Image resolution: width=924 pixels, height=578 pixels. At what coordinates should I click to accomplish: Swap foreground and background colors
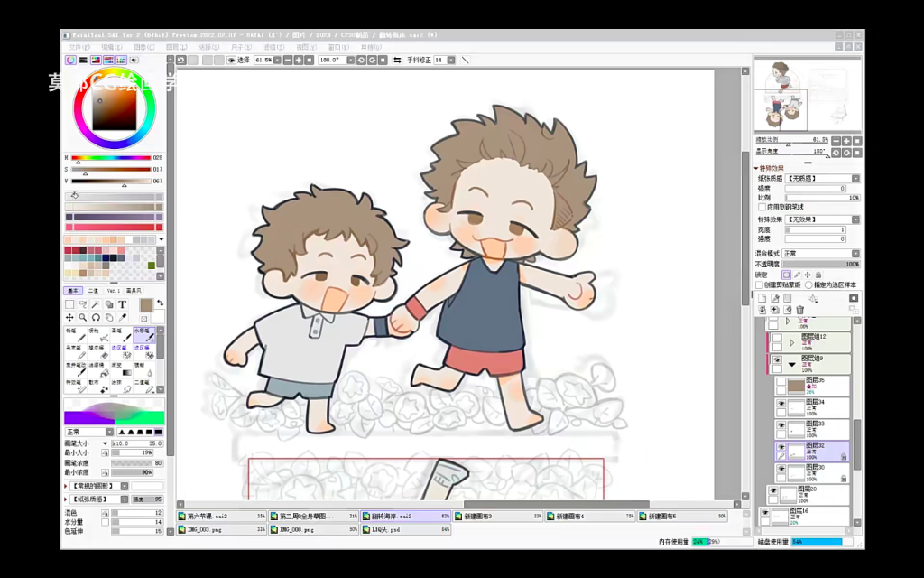click(x=160, y=303)
